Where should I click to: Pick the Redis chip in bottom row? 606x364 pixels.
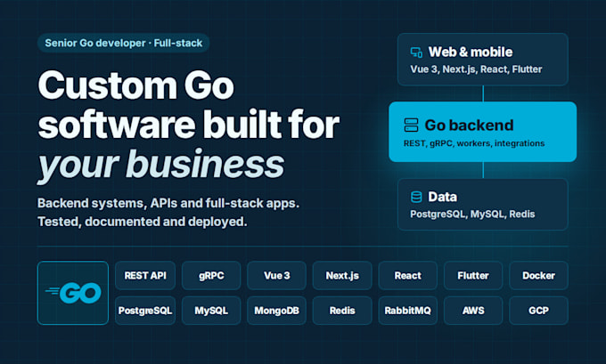(x=342, y=311)
